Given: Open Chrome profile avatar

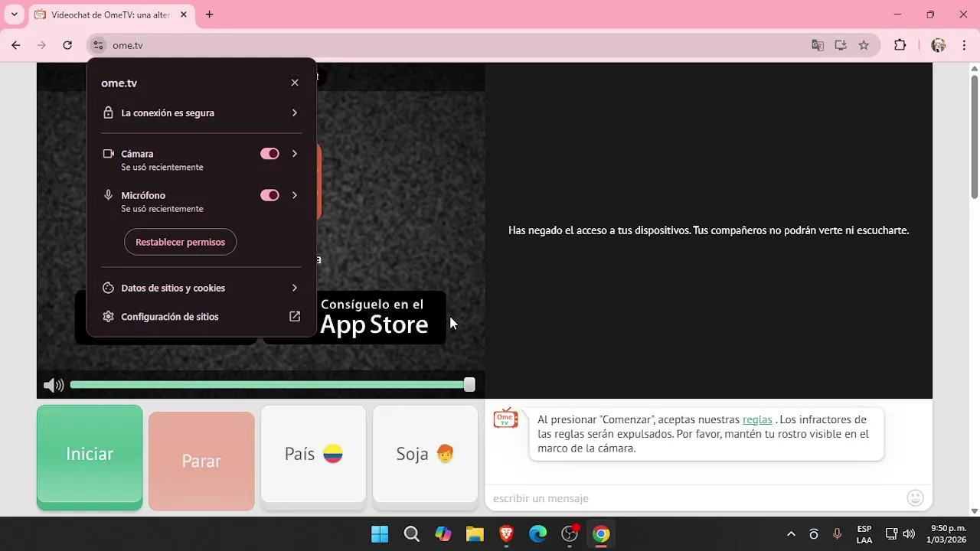Looking at the screenshot, I should coord(939,45).
